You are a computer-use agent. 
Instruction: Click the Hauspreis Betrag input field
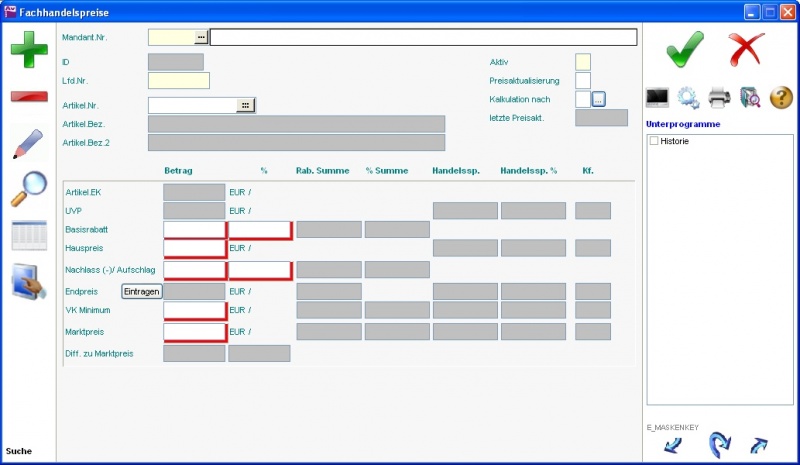tap(195, 248)
